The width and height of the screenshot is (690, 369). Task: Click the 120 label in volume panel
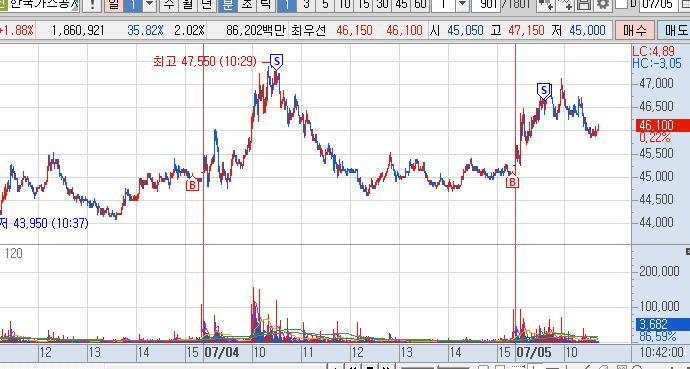tap(13, 253)
